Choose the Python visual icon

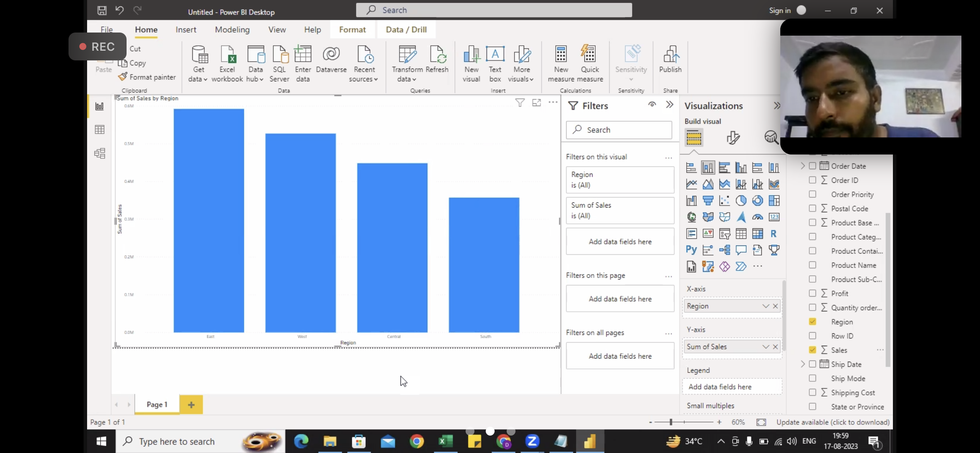pos(691,250)
